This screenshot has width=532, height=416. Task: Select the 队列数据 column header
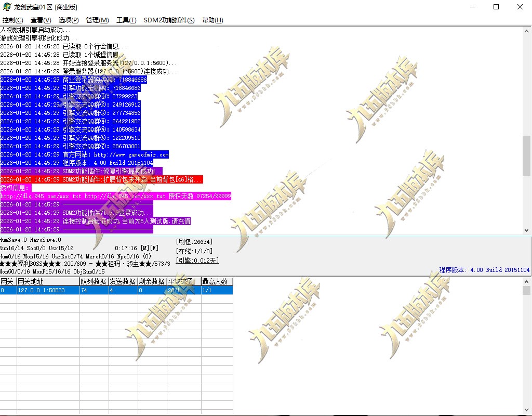point(94,281)
